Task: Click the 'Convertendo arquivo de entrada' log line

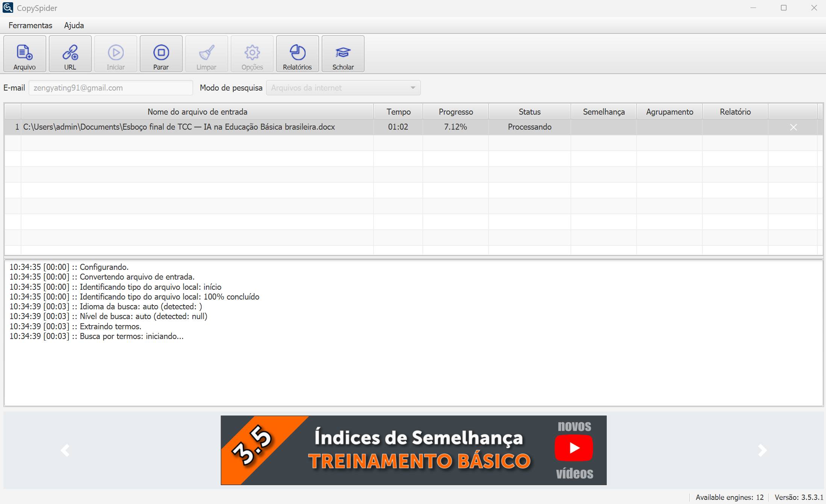Action: coord(102,277)
